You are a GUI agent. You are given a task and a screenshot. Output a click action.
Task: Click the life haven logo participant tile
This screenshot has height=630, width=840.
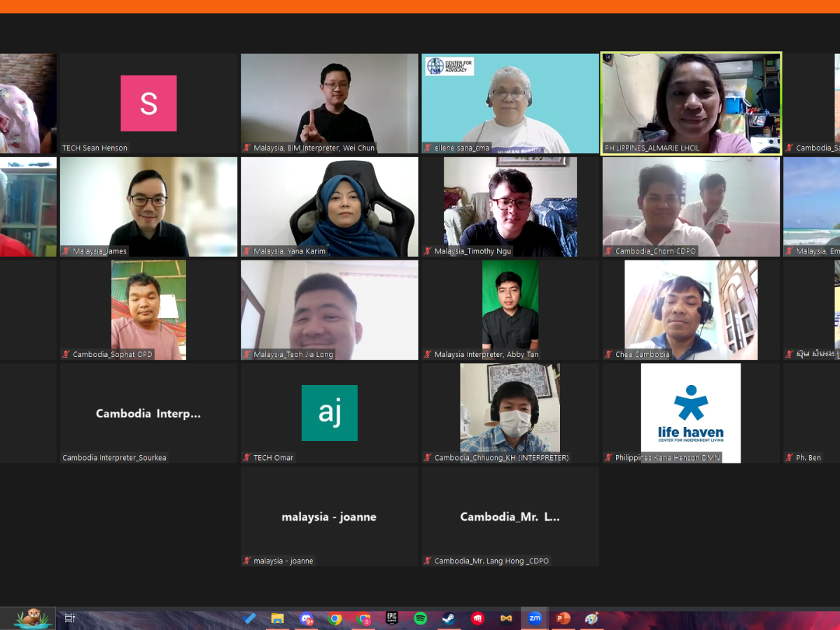click(x=690, y=413)
